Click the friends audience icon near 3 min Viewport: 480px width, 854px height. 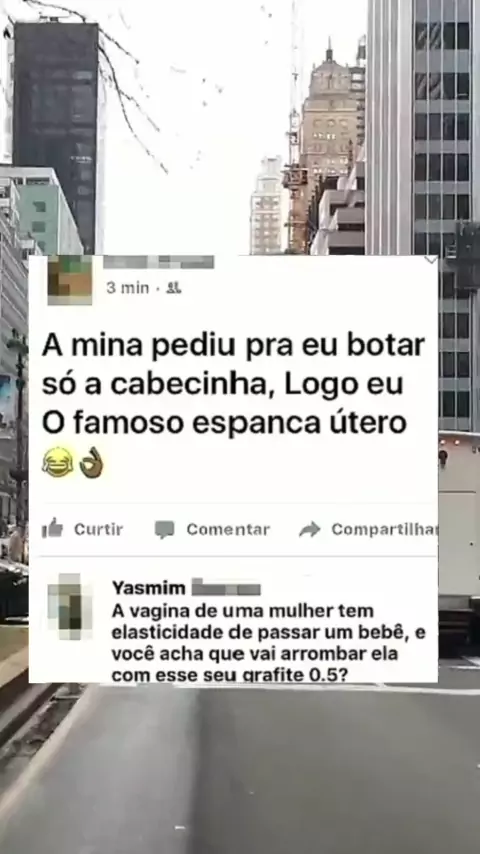click(x=174, y=288)
